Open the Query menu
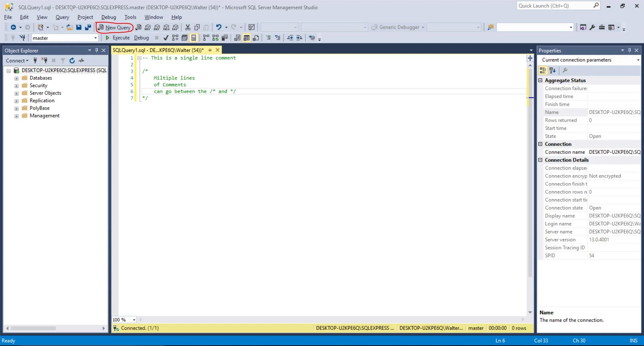This screenshot has height=346, width=644. [62, 17]
